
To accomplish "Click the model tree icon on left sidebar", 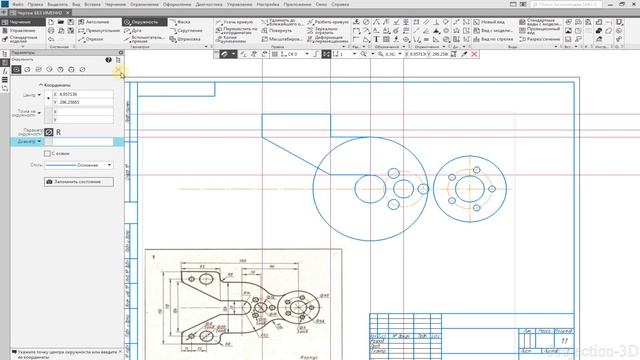I will [x=4, y=54].
